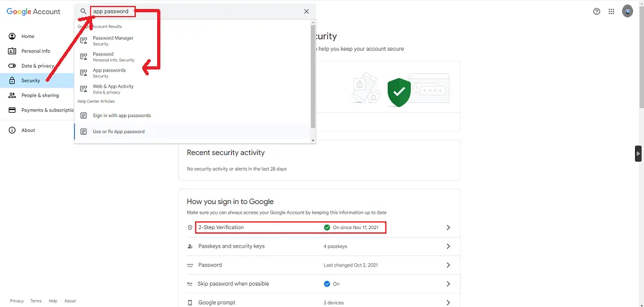The width and height of the screenshot is (644, 307).
Task: Click the Skip password when possible icon
Action: pos(190,284)
